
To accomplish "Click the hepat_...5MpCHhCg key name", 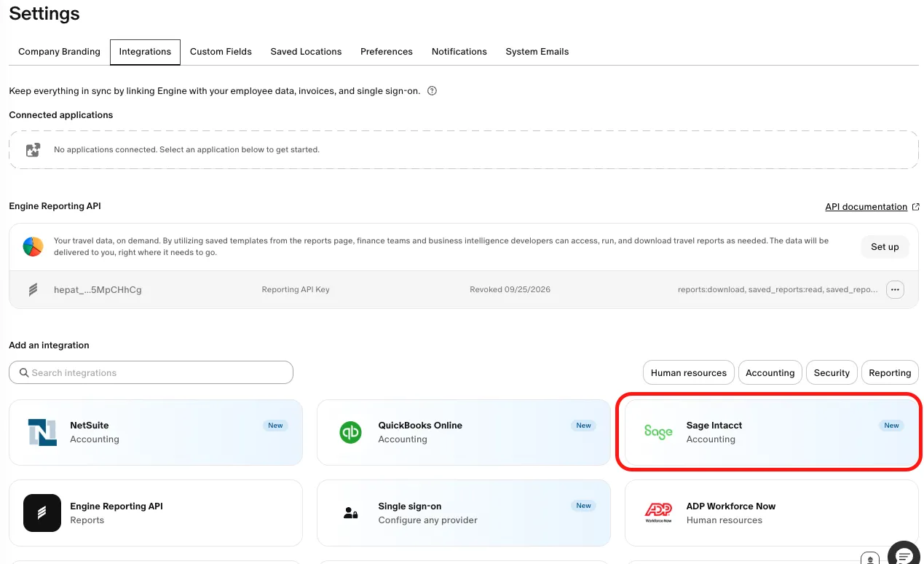I will click(x=98, y=289).
